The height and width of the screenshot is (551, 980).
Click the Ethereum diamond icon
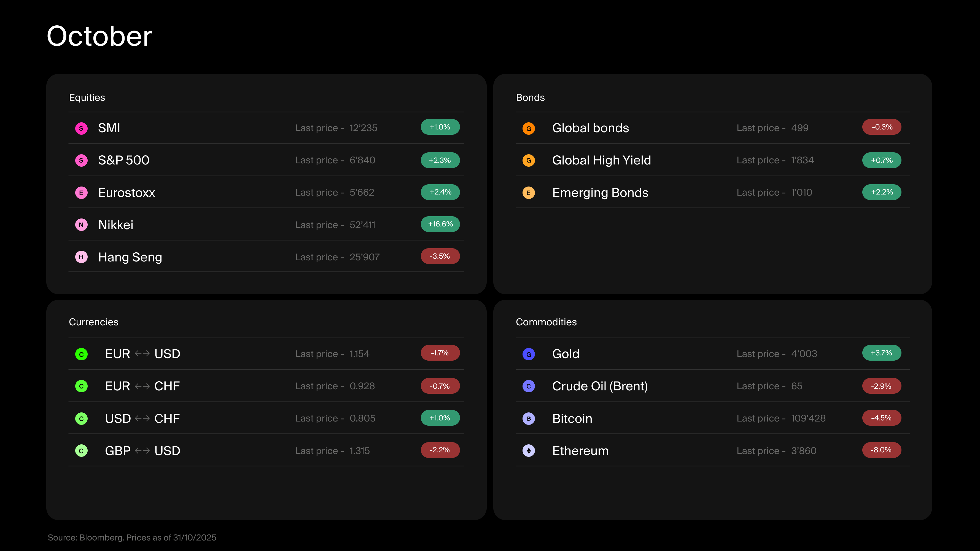(528, 451)
